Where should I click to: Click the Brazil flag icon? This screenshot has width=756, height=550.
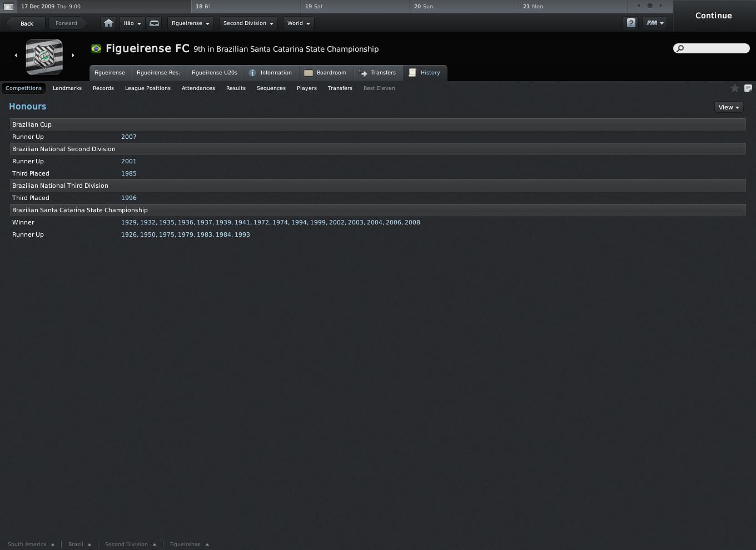(96, 49)
